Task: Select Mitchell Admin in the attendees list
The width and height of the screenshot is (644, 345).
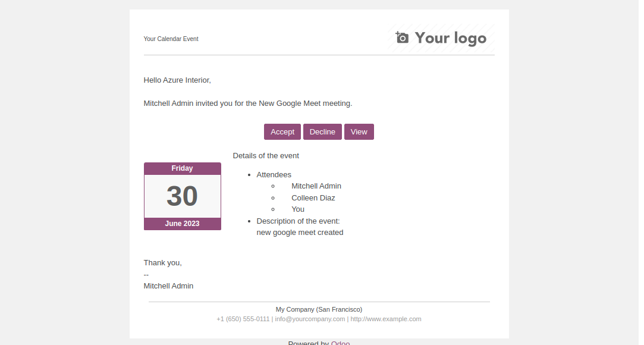Action: (x=316, y=186)
